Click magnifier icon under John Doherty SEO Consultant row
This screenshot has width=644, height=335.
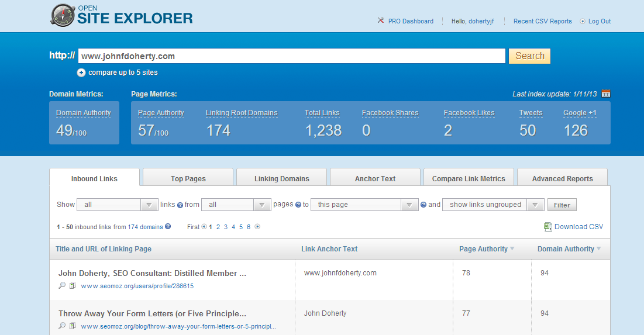click(62, 285)
